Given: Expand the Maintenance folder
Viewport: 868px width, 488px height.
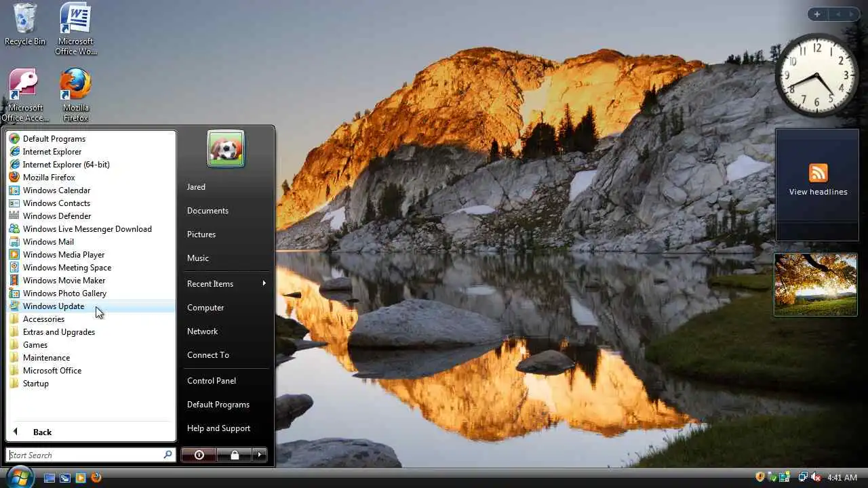Looking at the screenshot, I should 91,358.
